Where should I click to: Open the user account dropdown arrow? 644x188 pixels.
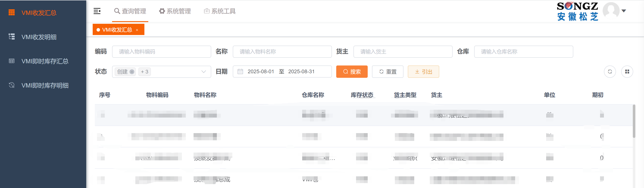624,11
